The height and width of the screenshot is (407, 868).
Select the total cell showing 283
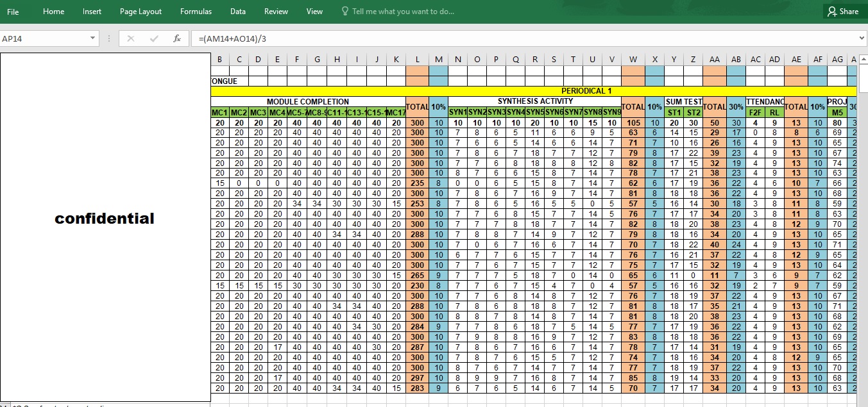click(417, 388)
